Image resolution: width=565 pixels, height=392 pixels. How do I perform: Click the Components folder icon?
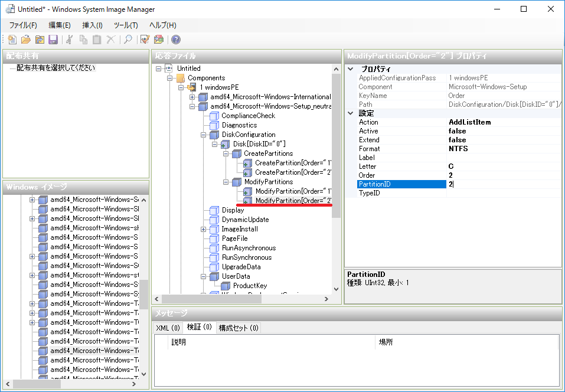(181, 78)
